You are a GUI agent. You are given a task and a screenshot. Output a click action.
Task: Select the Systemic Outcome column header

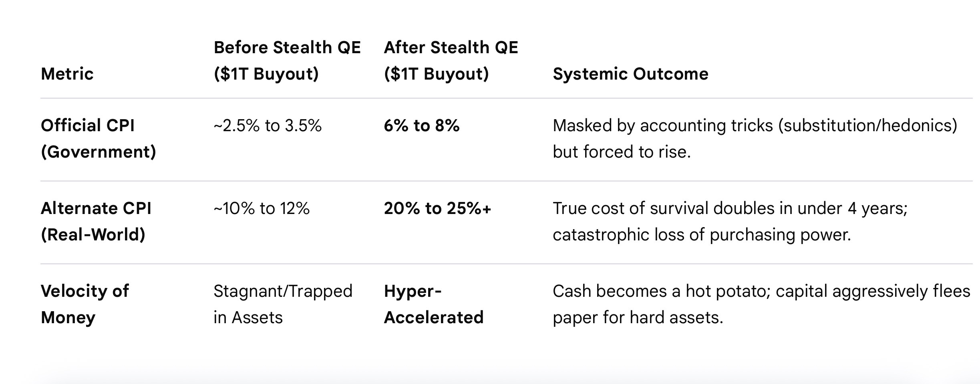[x=630, y=74]
